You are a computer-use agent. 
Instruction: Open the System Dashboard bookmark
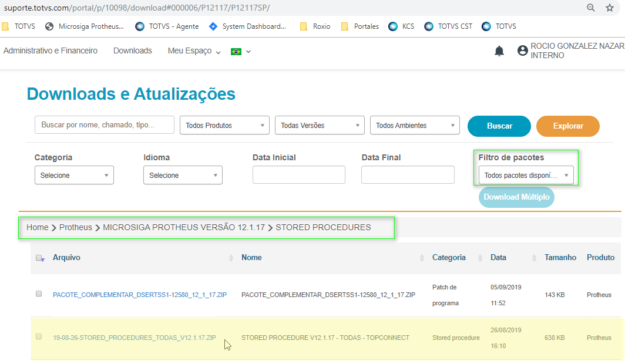[x=247, y=26]
